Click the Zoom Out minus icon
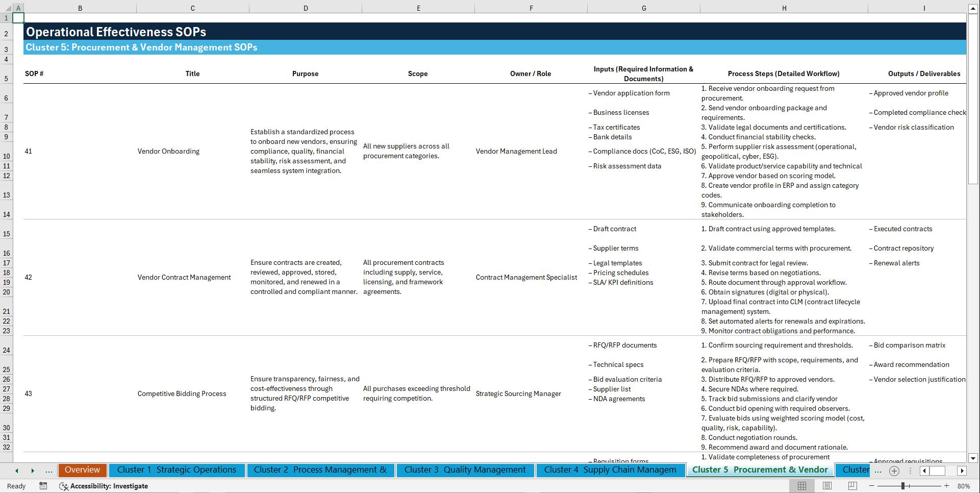Viewport: 980px width, 493px height. tap(871, 486)
